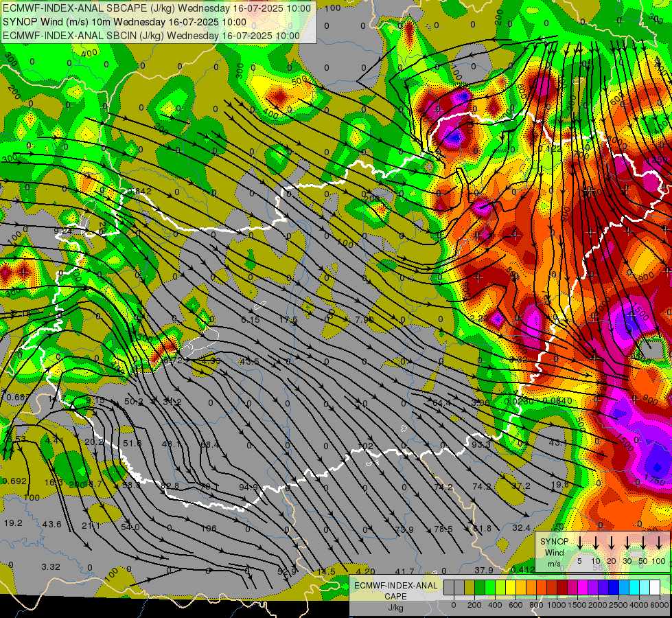Click the CIN value 37.9 on map
672x618 pixels.
click(x=484, y=570)
